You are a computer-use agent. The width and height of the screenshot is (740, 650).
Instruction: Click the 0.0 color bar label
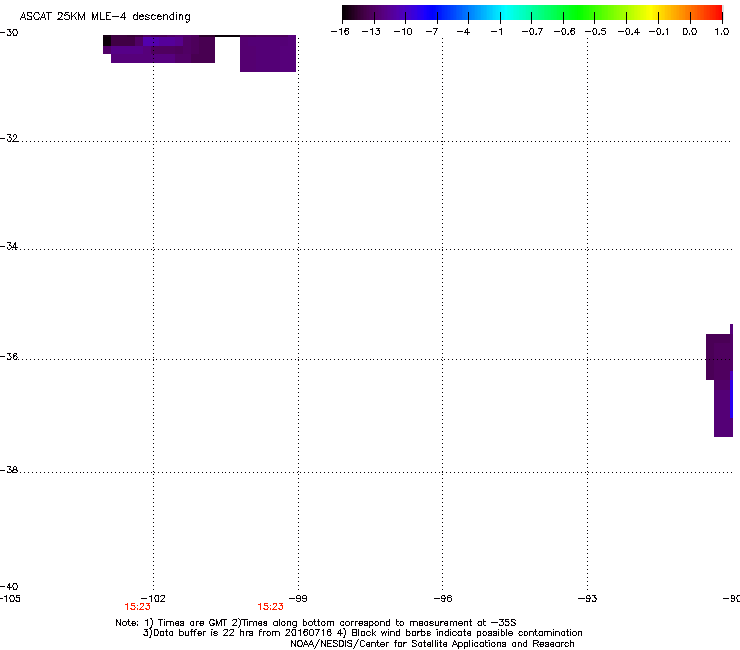coord(690,32)
